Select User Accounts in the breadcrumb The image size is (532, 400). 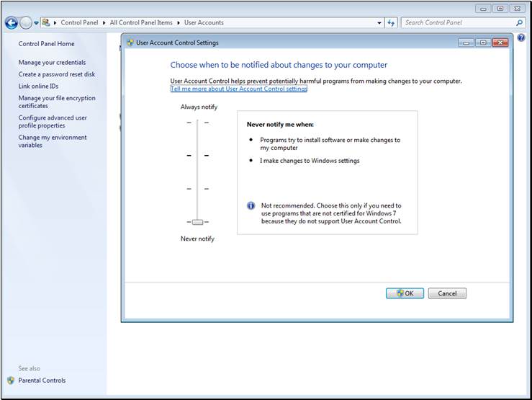(204, 23)
